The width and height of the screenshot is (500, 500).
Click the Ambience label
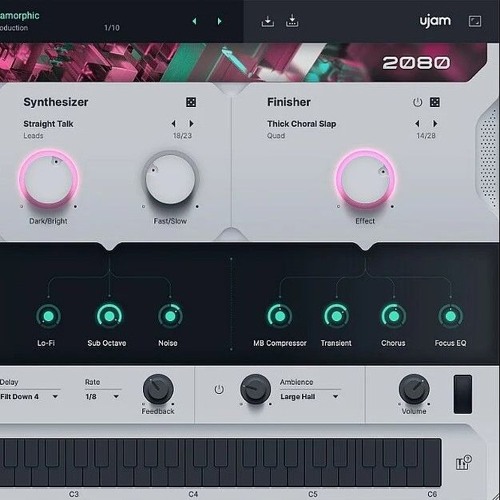[x=297, y=382]
